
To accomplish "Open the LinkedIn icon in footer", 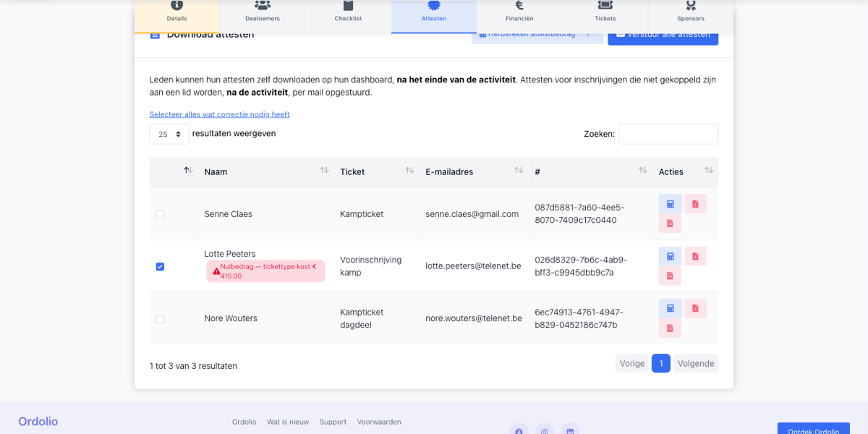I will tap(570, 431).
